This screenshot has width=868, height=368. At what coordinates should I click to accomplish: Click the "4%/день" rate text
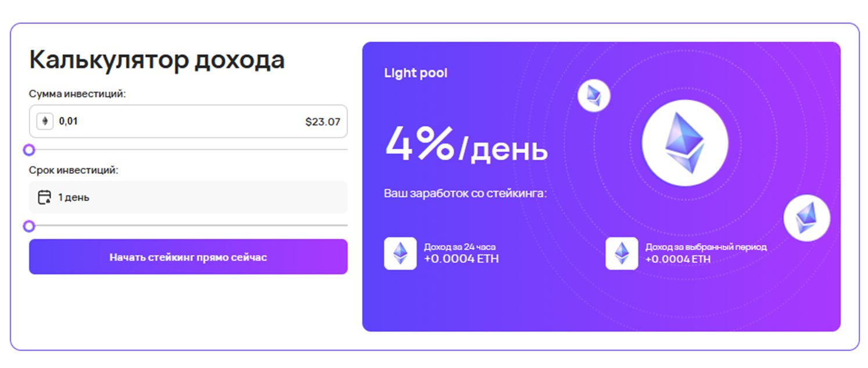coord(466,145)
